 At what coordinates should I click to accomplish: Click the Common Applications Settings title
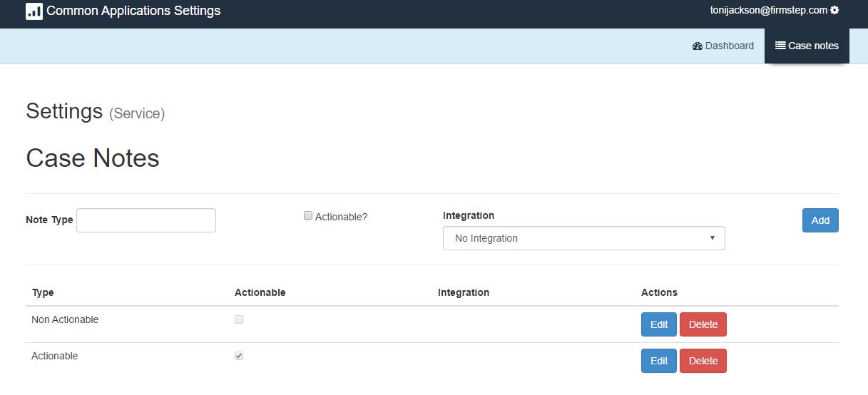tap(133, 11)
